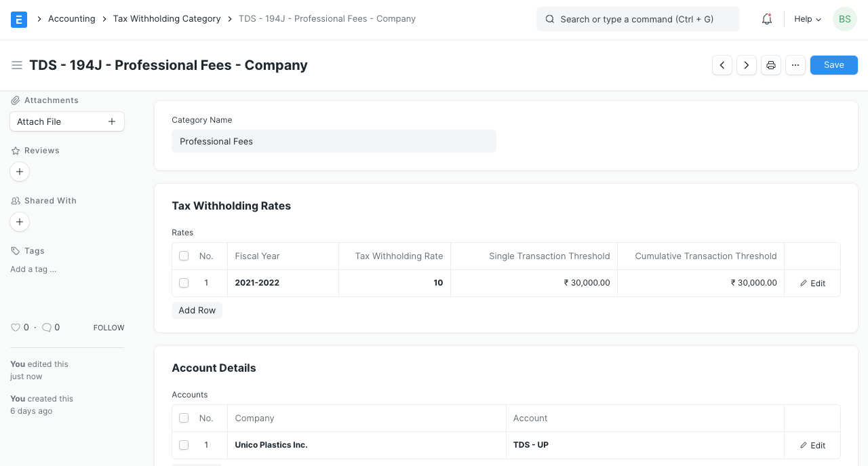Open the three-dots more actions menu
This screenshot has height=466, width=868.
795,65
